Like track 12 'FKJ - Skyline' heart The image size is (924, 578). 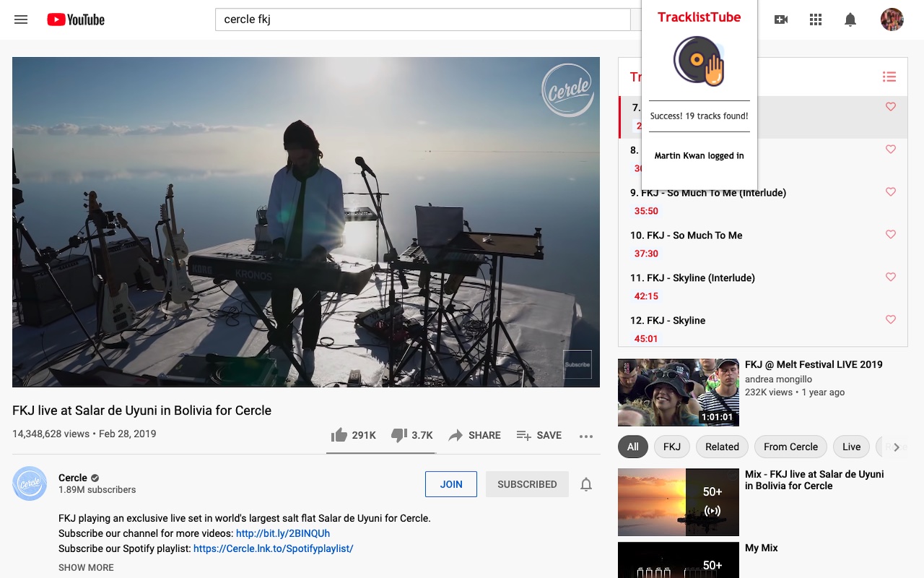click(891, 320)
